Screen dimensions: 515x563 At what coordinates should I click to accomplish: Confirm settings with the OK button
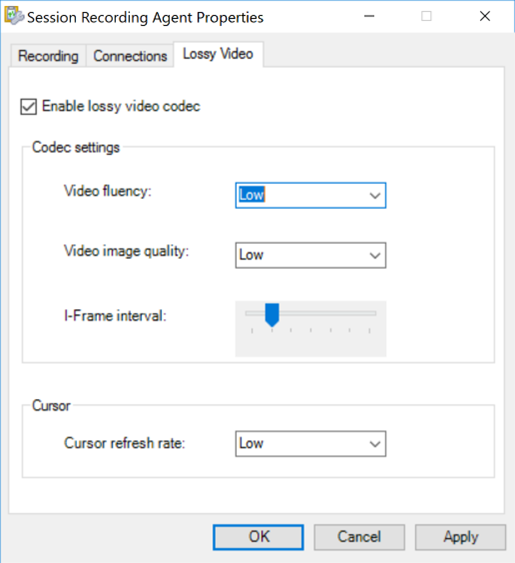click(x=258, y=537)
